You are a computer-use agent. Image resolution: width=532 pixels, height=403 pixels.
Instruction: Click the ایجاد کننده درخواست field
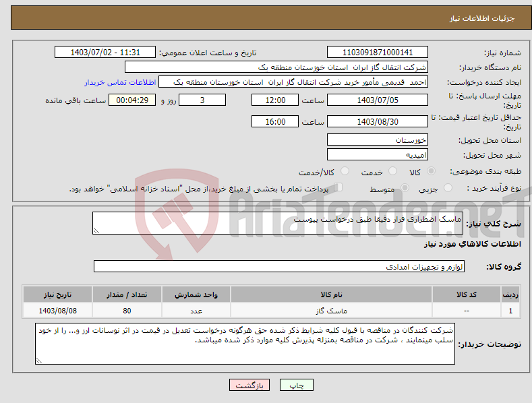tap(293, 82)
